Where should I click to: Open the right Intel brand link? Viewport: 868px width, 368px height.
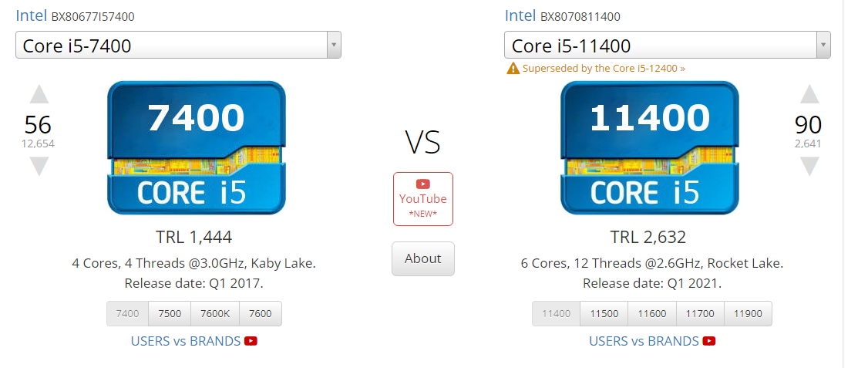pos(520,15)
